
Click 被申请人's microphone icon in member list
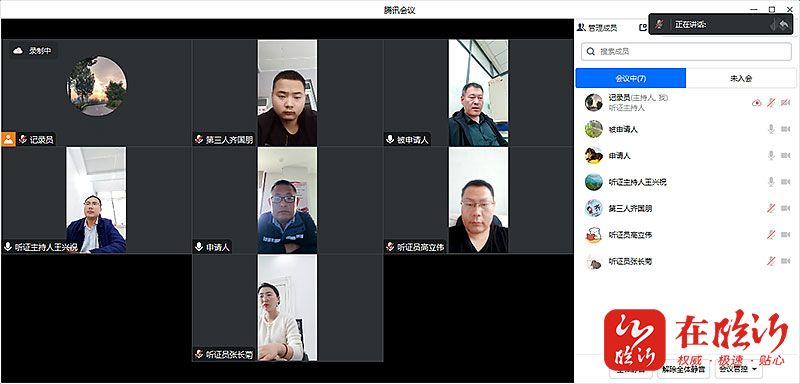coord(771,129)
